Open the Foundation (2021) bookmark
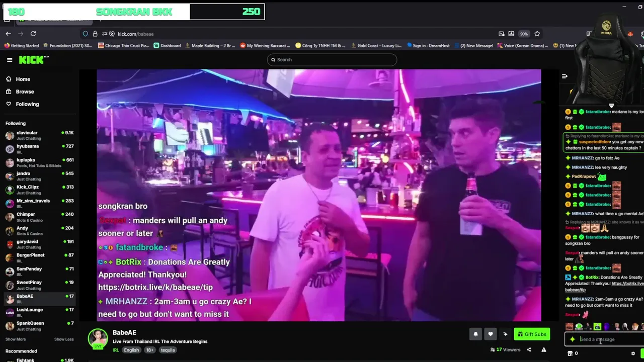 pos(67,46)
